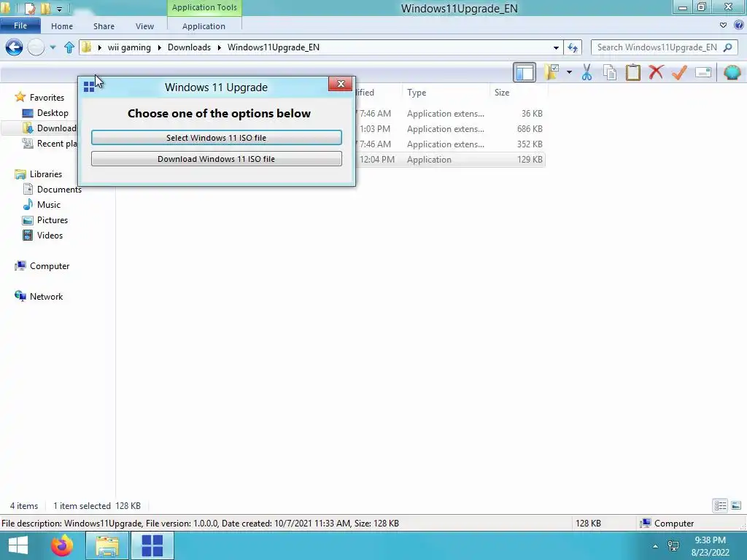Select the 352 KB Application extension file row
Screen dimensions: 747x560
(x=450, y=144)
